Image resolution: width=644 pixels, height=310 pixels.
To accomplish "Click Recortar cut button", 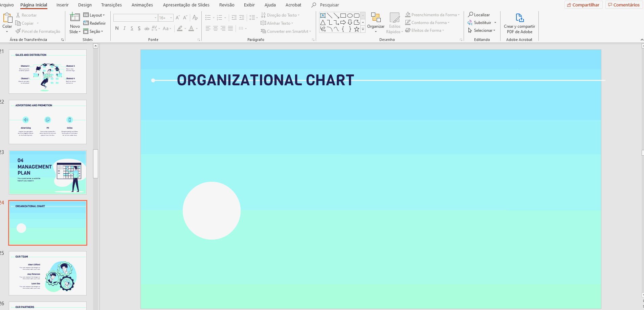I will (x=26, y=15).
